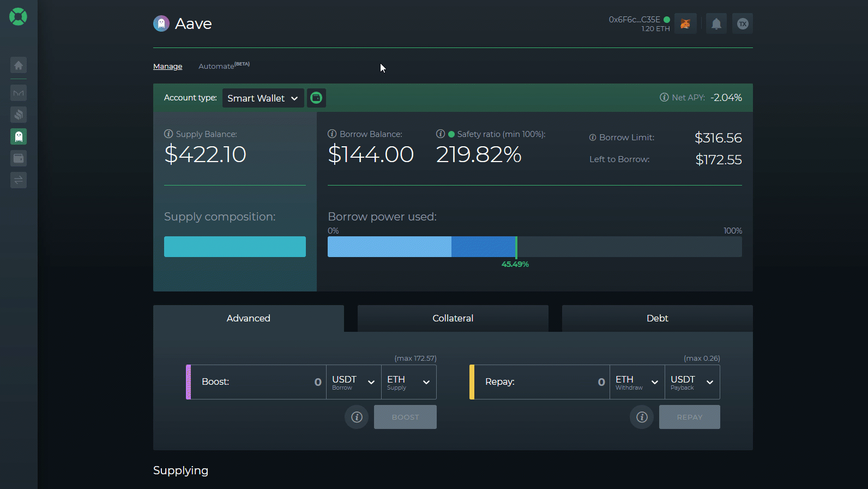Click the green wallet icon beside Smart Wallet
The width and height of the screenshot is (868, 489).
pyautogui.click(x=316, y=98)
